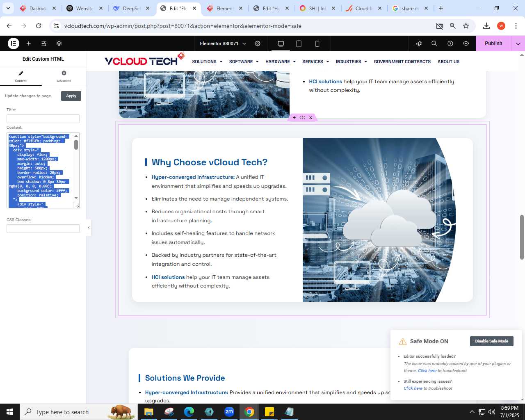Switch to the Advanced tab

point(64,76)
